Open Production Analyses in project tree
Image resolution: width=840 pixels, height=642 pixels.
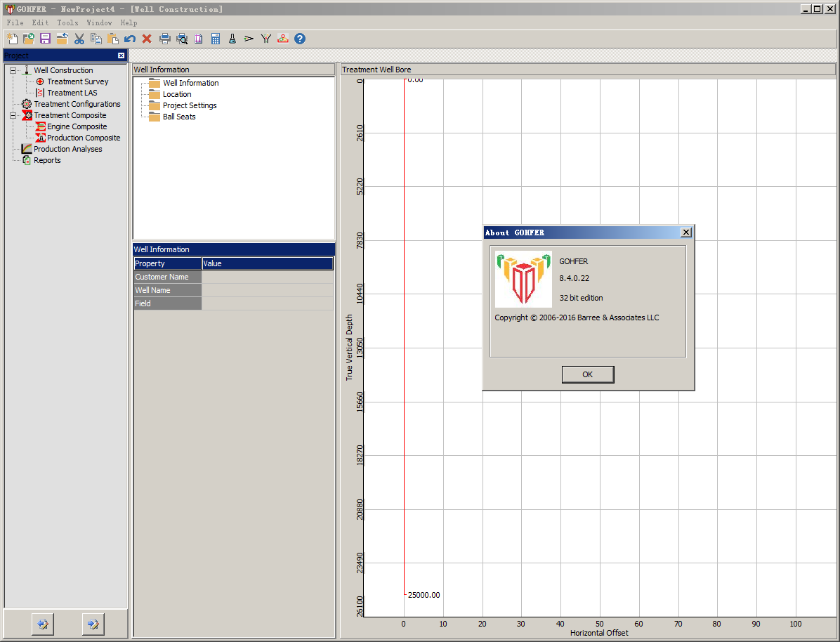[68, 149]
